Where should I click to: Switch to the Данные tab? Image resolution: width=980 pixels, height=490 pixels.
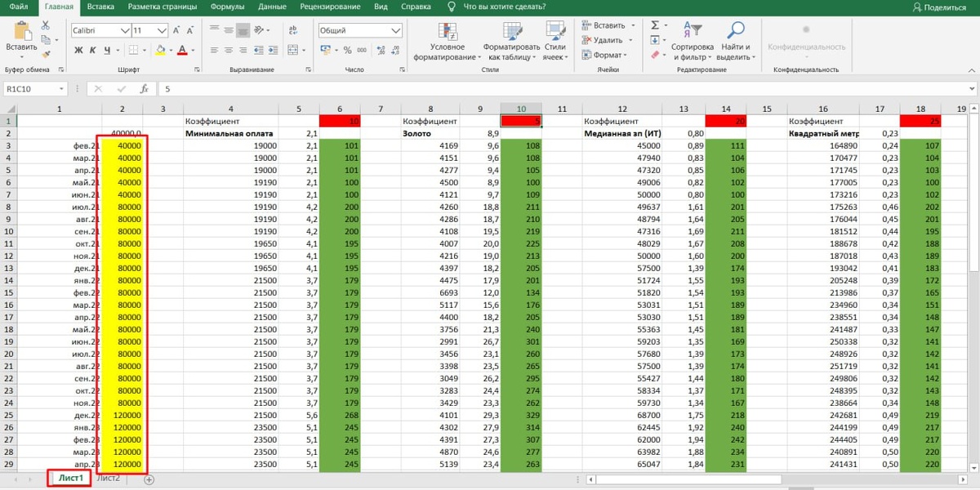pos(271,7)
